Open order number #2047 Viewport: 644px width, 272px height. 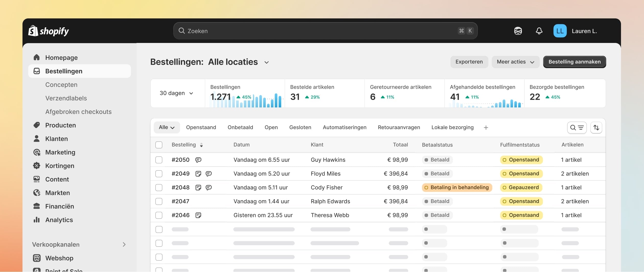pyautogui.click(x=180, y=201)
